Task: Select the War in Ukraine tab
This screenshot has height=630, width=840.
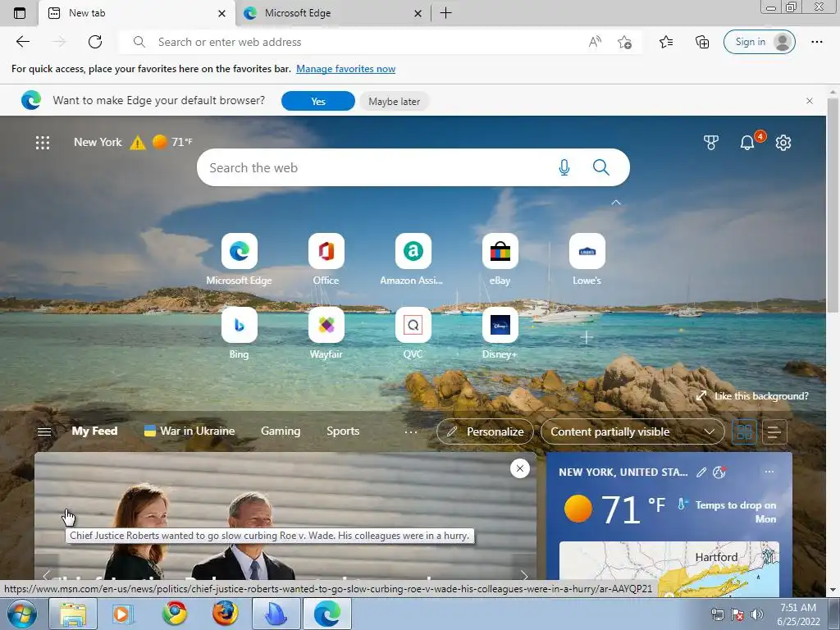Action: pos(189,431)
